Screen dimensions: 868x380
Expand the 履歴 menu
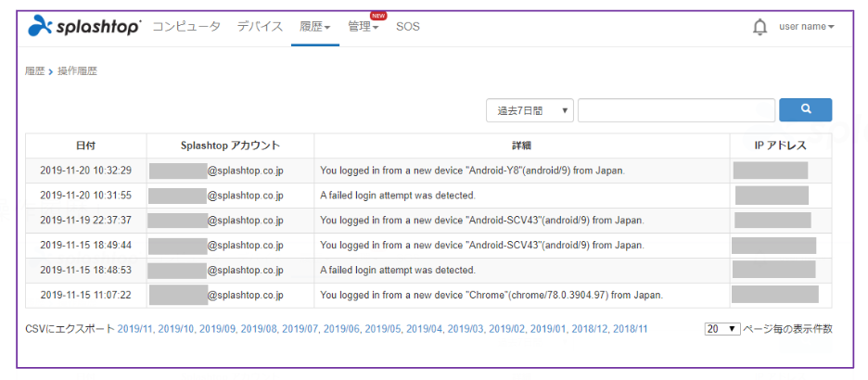tap(315, 26)
